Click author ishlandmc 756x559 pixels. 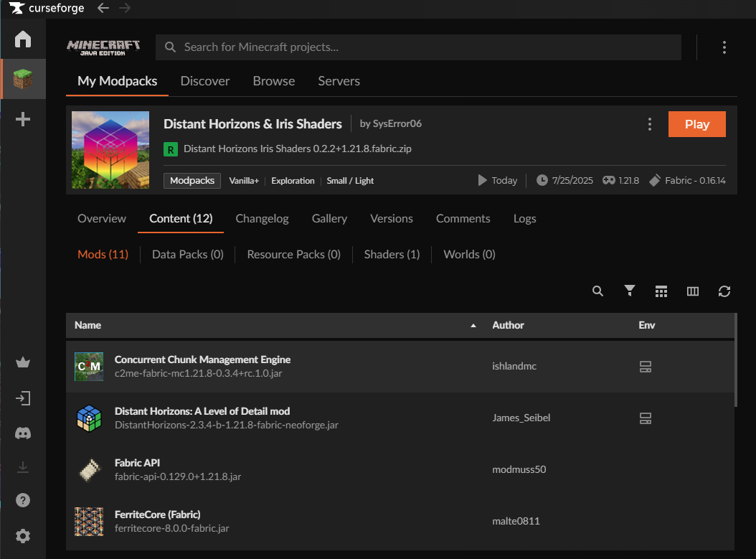coord(514,366)
